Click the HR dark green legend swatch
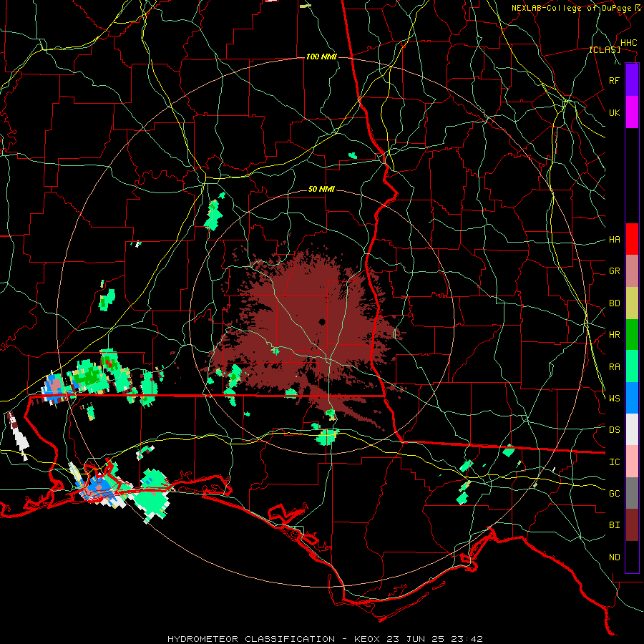The height and width of the screenshot is (644, 644). point(632,335)
